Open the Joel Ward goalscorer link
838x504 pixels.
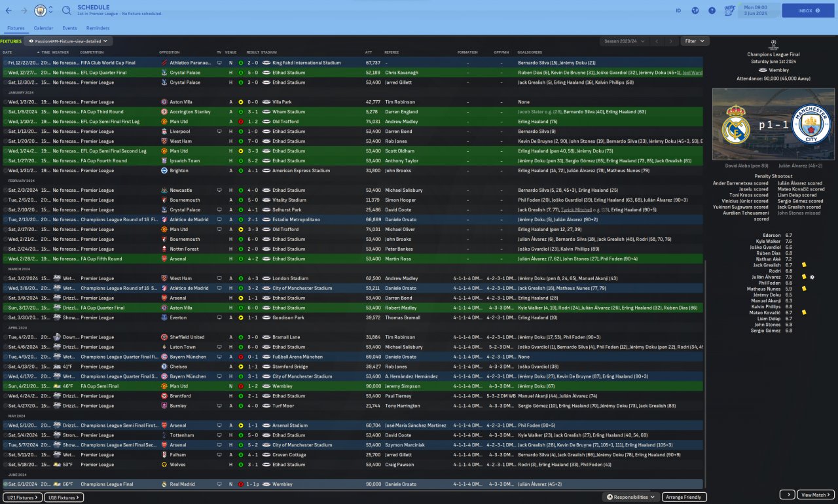tap(692, 73)
